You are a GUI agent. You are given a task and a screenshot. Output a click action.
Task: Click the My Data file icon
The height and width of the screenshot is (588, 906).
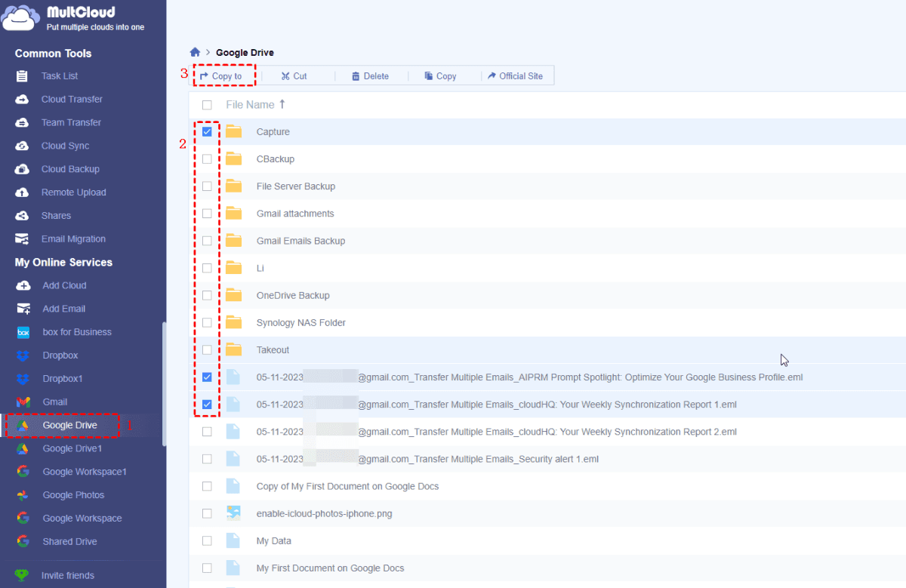(x=234, y=540)
